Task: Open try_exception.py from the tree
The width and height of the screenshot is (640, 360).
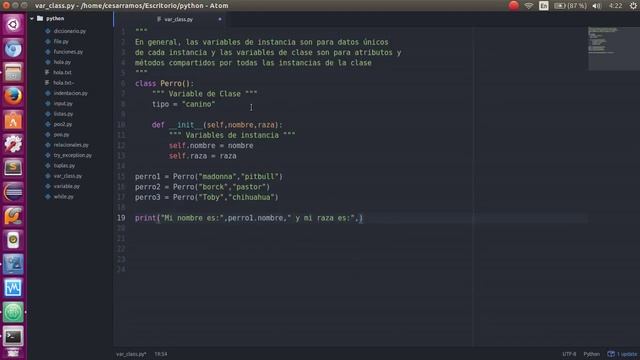Action: [73, 155]
